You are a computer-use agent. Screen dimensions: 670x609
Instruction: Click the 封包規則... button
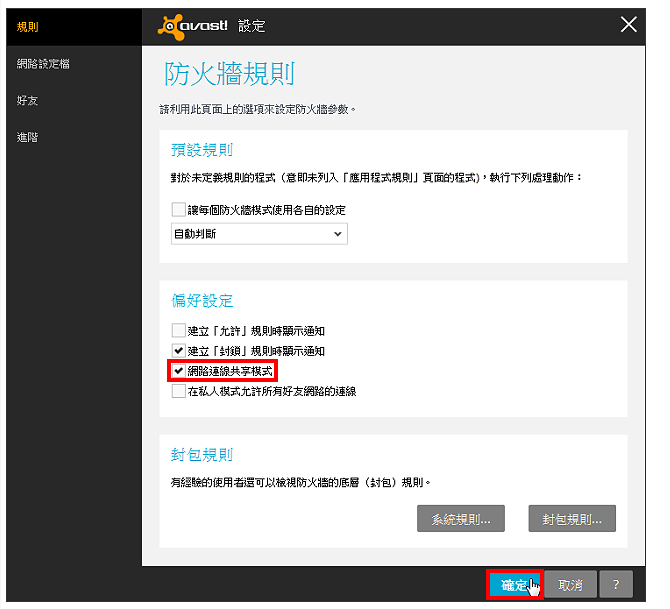pos(572,518)
